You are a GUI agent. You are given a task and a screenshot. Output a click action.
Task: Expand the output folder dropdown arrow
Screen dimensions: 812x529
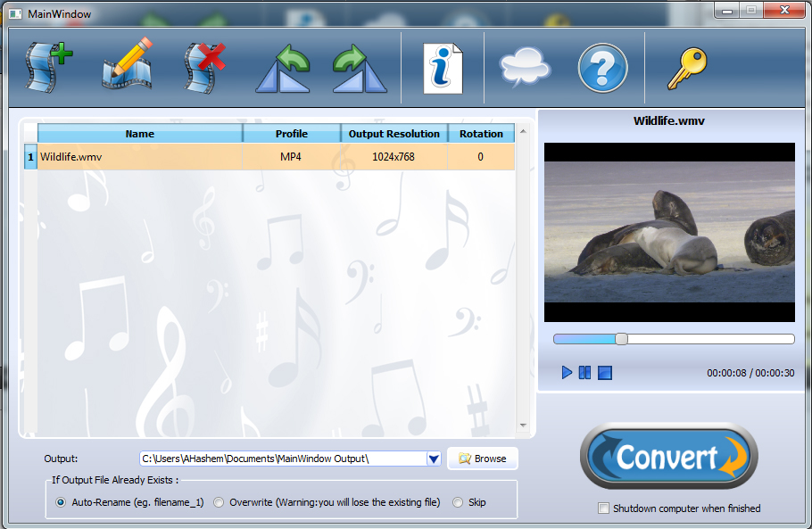point(434,459)
